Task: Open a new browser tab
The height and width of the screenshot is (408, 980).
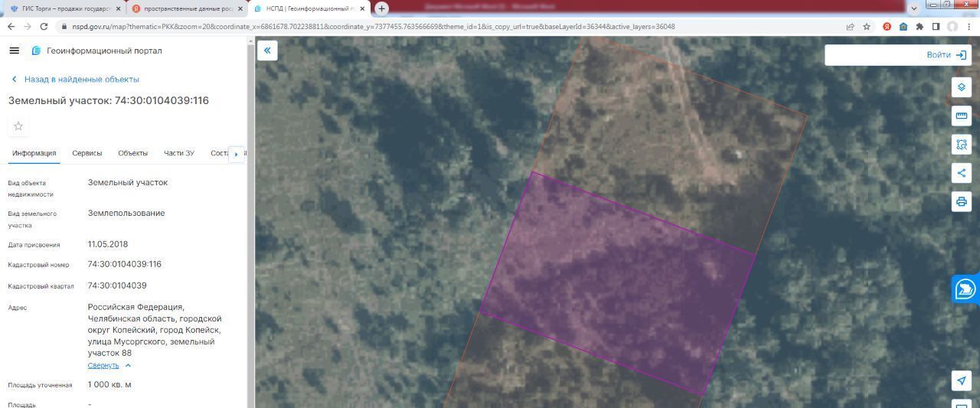Action: pyautogui.click(x=381, y=8)
